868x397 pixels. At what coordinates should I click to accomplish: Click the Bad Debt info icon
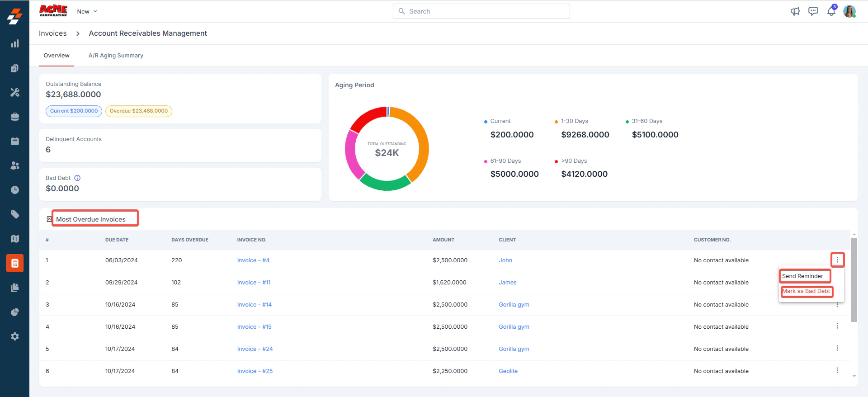pos(77,178)
